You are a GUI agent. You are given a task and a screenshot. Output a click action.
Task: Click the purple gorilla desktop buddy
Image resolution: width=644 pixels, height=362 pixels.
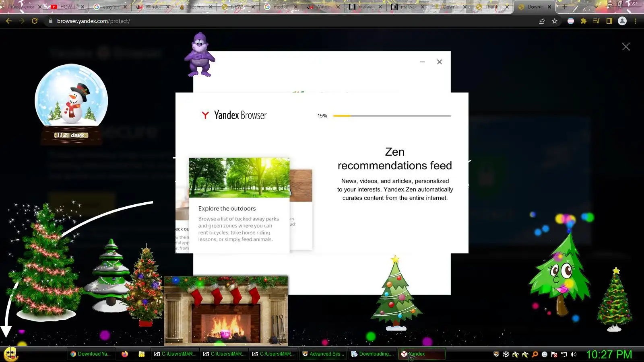[x=200, y=55]
